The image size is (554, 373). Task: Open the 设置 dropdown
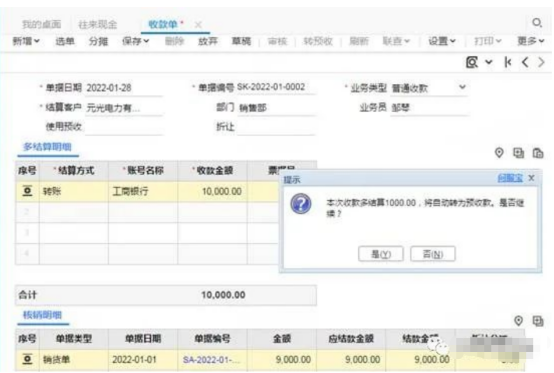click(442, 41)
